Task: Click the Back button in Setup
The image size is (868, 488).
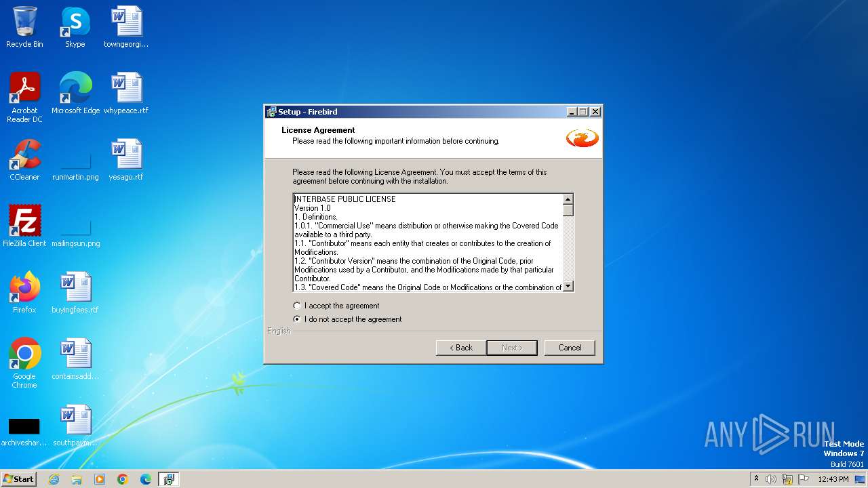Action: point(461,348)
